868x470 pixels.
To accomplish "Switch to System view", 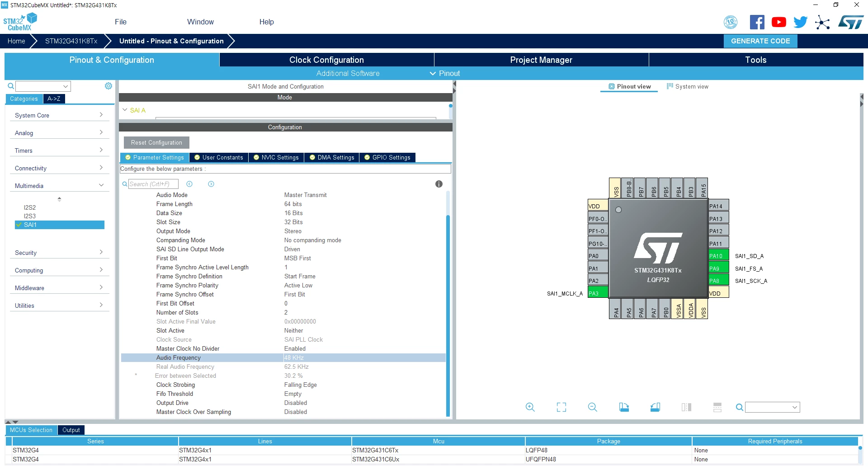I will point(688,86).
